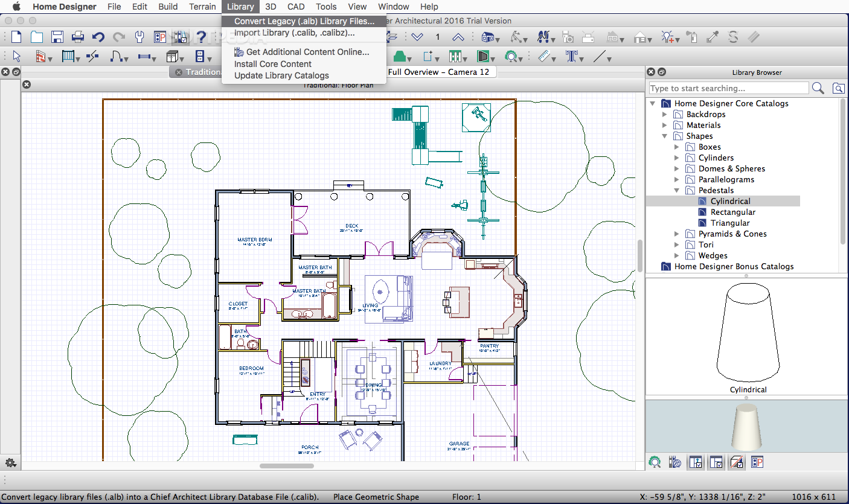Toggle the Library Browser display toolbar button
The image size is (849, 504).
(x=181, y=37)
